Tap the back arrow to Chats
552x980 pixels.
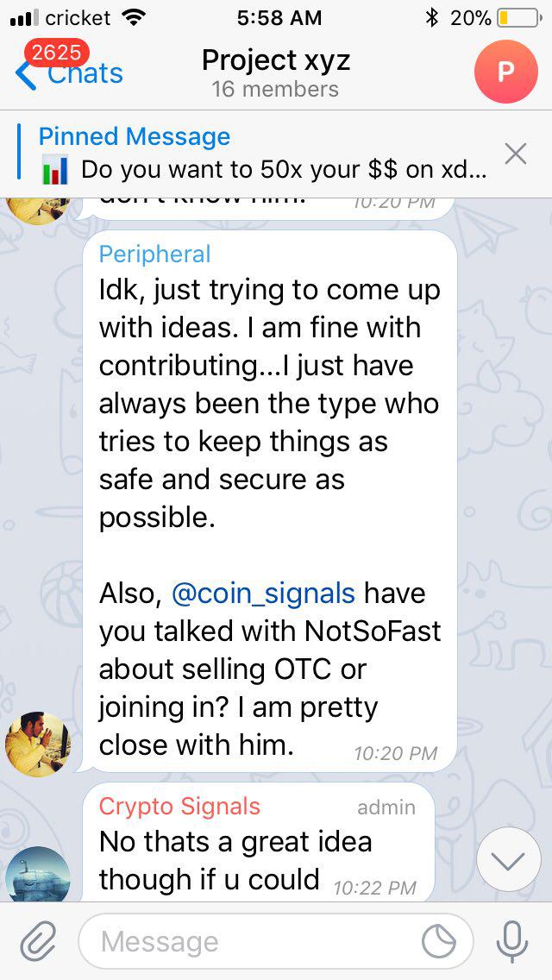(28, 74)
